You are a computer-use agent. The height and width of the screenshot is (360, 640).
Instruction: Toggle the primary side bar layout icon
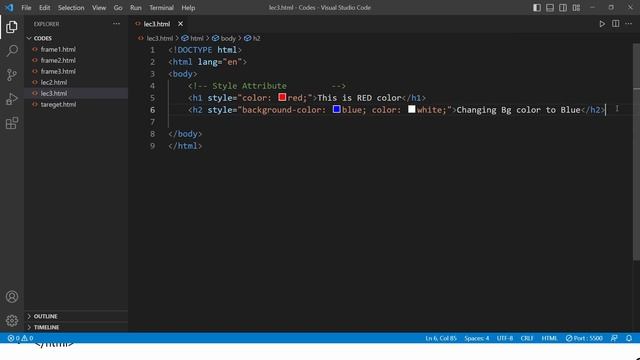[537, 8]
